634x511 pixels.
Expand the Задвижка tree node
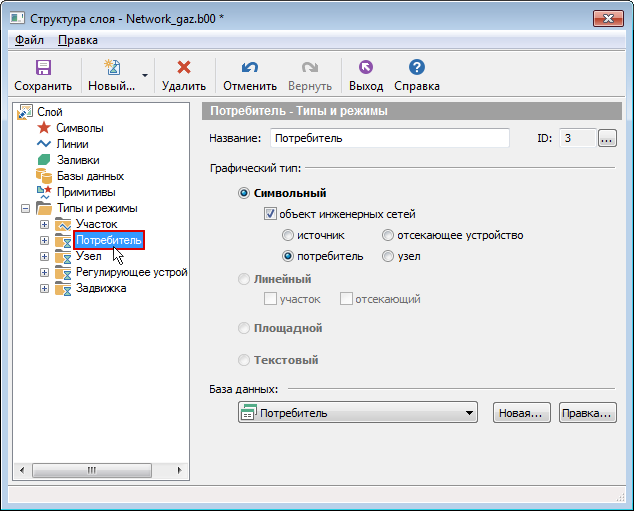click(x=44, y=288)
